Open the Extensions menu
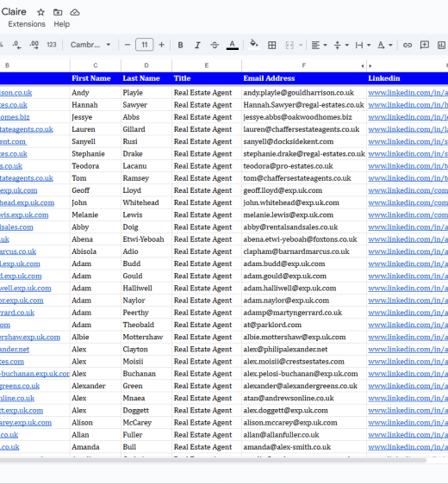448x484 pixels. pos(27,24)
